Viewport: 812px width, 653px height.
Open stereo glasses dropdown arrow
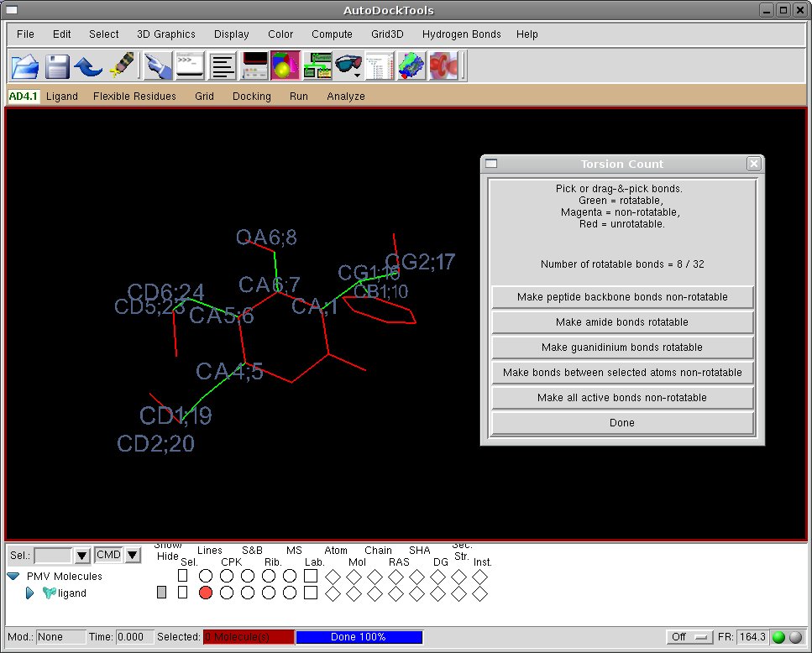pos(358,76)
